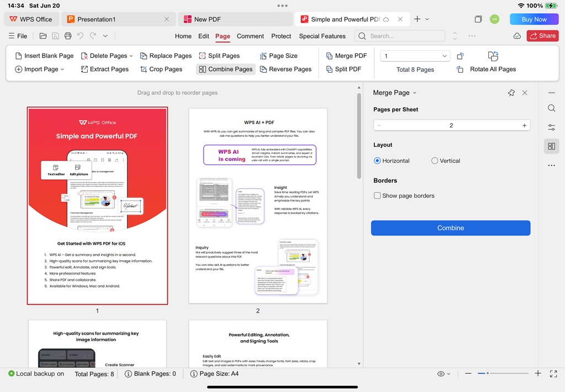The image size is (565, 392).
Task: Click the Share button
Action: [x=543, y=36]
